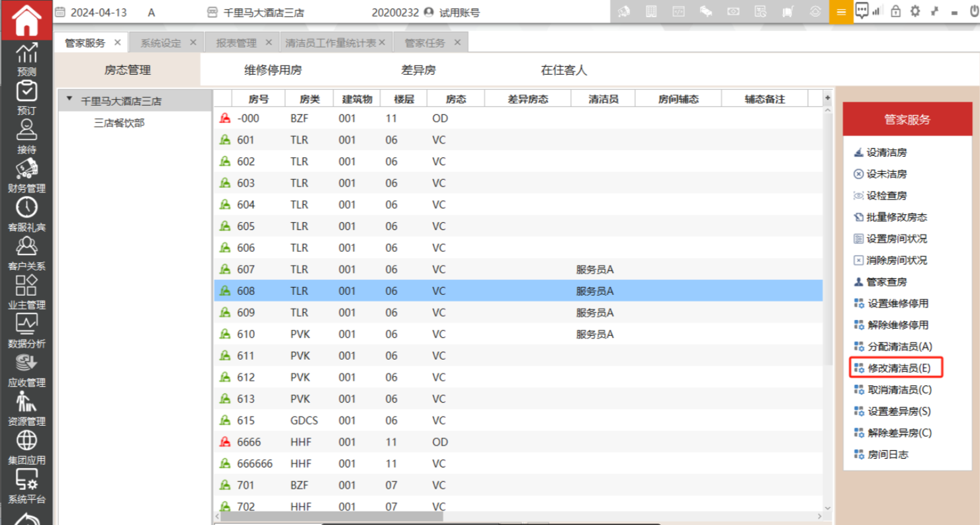
Task: Click the lock screen icon
Action: pos(896,11)
